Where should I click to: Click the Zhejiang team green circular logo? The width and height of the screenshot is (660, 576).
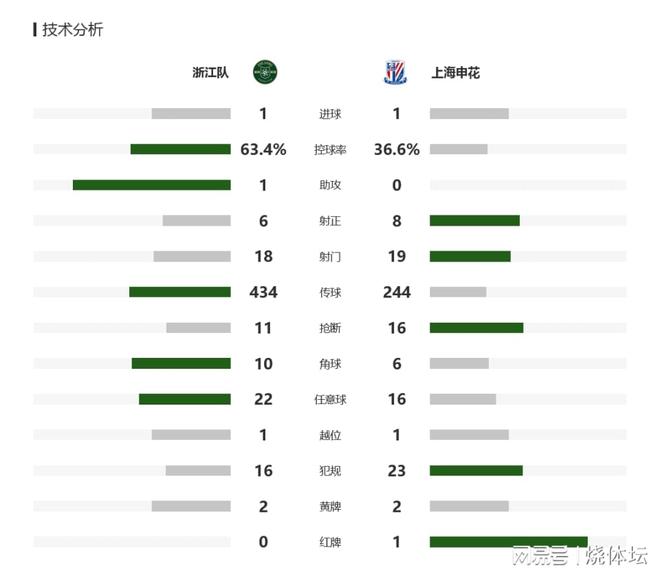pos(264,72)
